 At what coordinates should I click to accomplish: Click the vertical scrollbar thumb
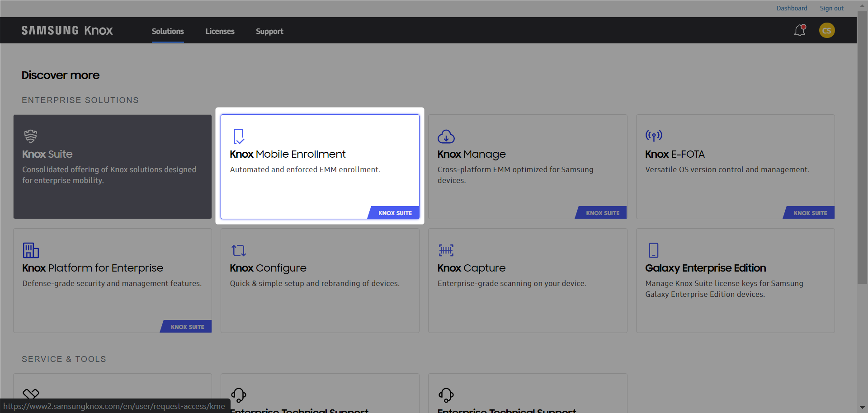click(x=863, y=147)
